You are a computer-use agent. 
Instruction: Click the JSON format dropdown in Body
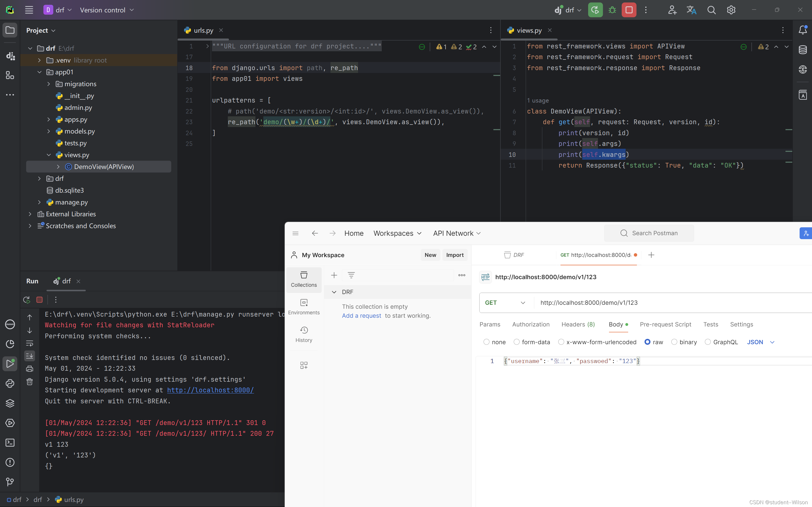pyautogui.click(x=760, y=342)
